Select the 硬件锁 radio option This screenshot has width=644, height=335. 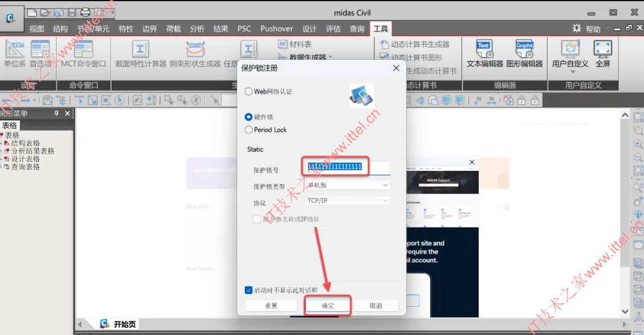[x=248, y=116]
